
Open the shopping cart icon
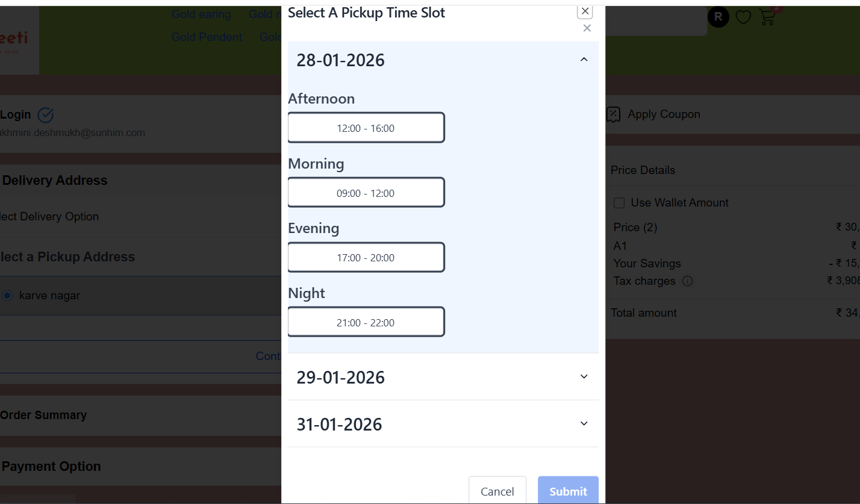[x=767, y=17]
